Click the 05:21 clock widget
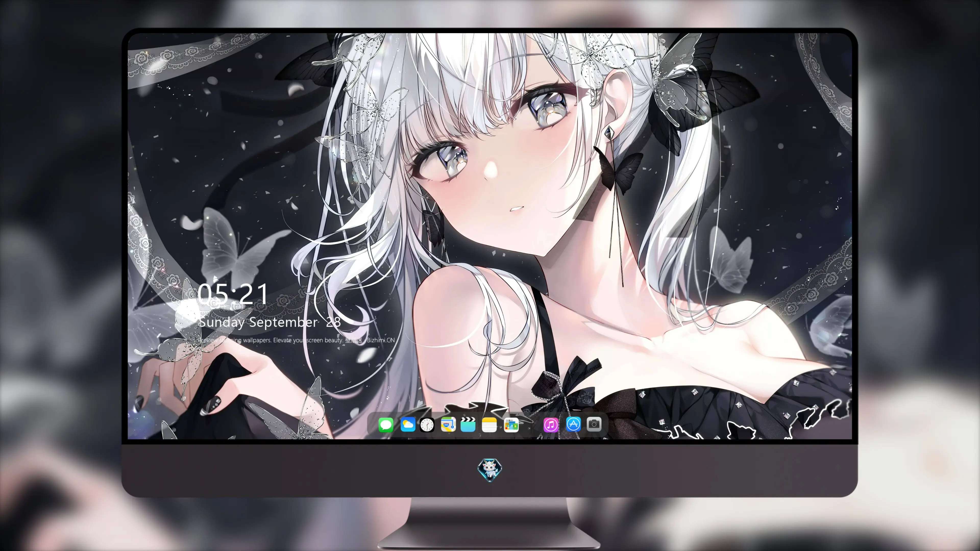The height and width of the screenshot is (551, 980). point(233,294)
